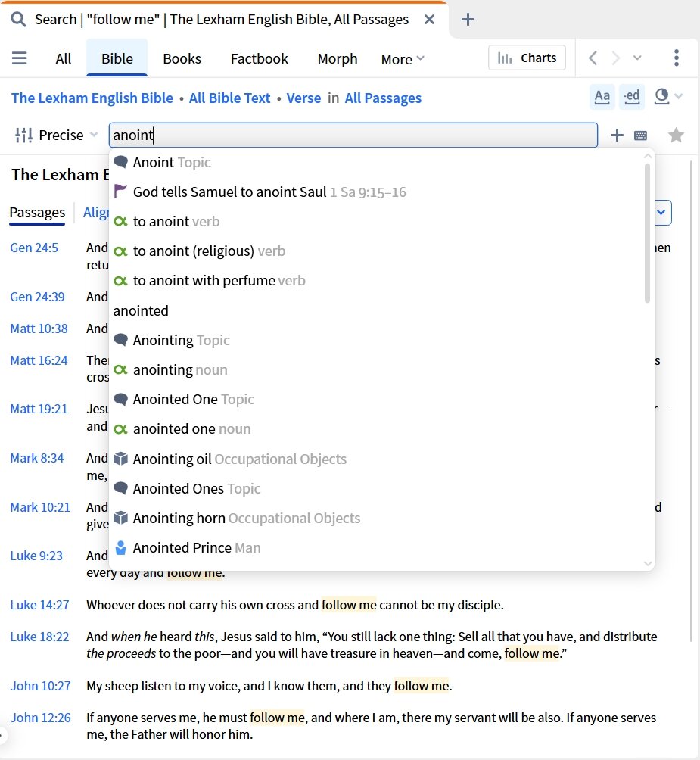Click the suggestion list scroll-down arrow
Image resolution: width=700 pixels, height=760 pixels.
648,564
